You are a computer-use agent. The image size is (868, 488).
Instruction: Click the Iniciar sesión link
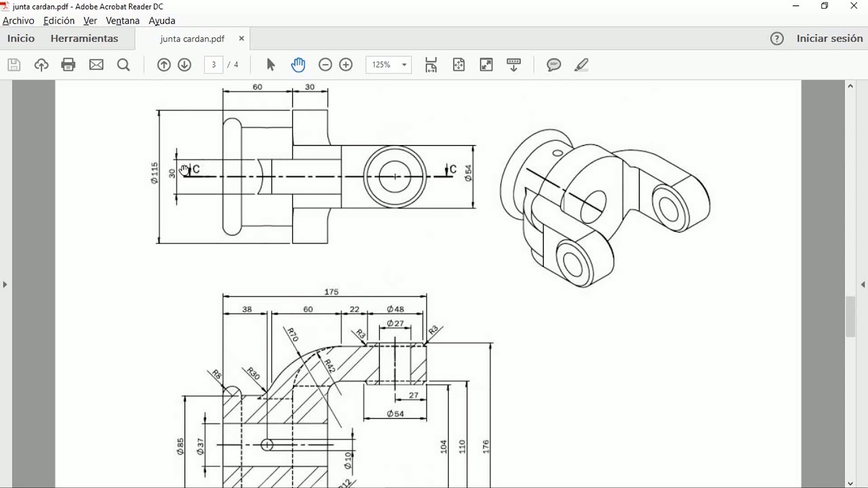tap(829, 39)
